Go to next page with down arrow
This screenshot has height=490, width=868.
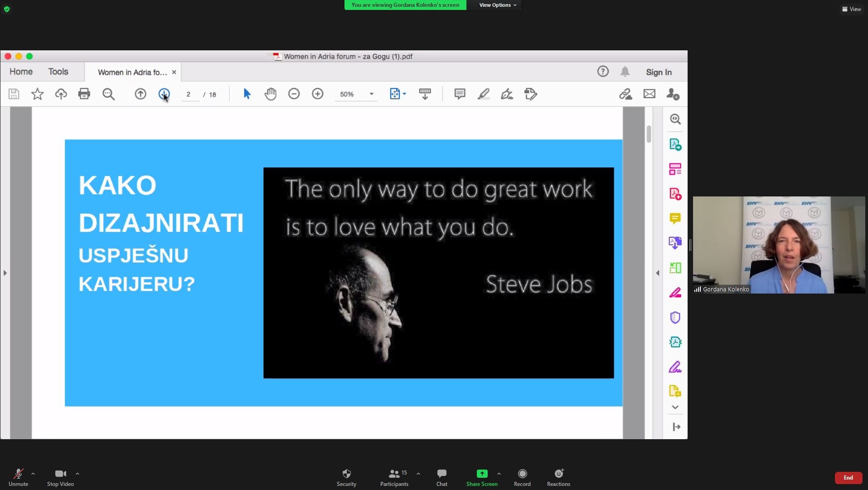(164, 94)
